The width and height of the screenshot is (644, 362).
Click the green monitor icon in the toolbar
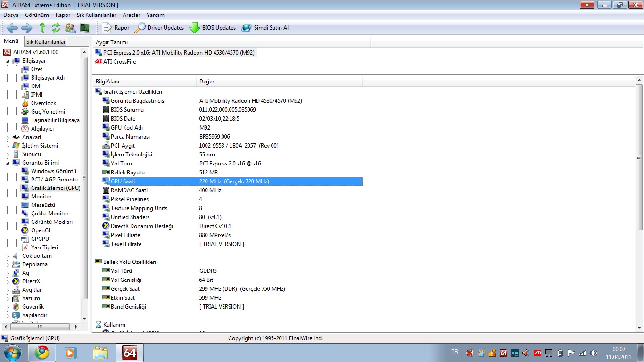coord(85,28)
